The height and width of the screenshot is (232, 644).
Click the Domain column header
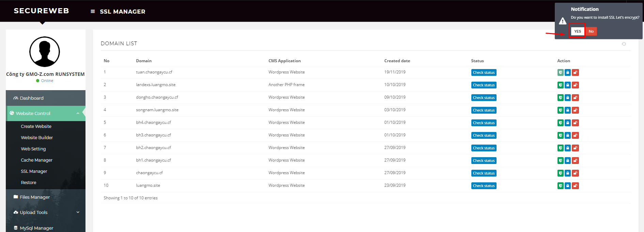144,61
